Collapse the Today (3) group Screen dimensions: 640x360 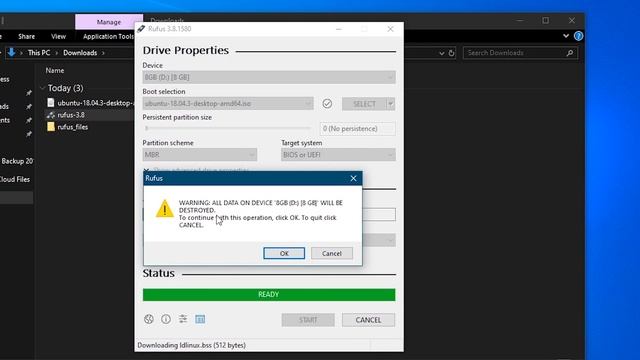[x=42, y=88]
